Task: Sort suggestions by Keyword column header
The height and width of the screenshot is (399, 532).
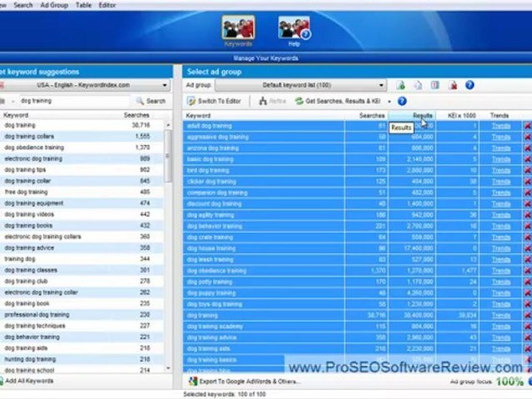Action: (16, 115)
